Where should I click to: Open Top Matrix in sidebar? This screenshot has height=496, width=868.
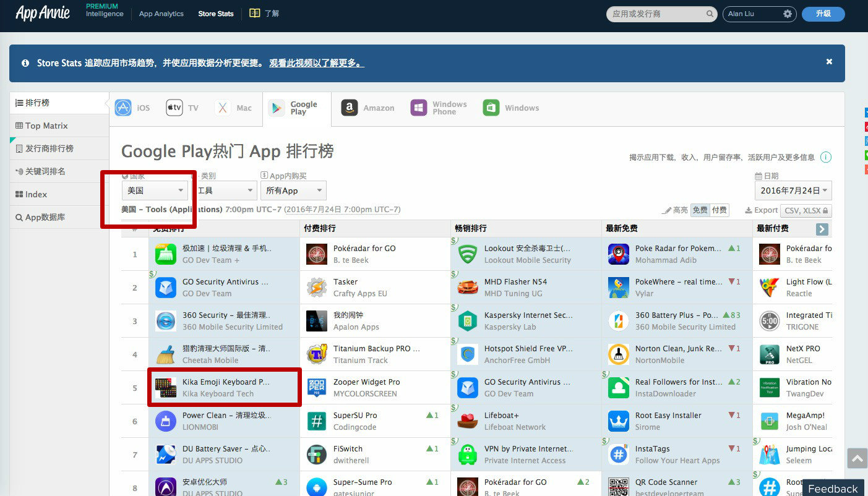[x=59, y=126]
